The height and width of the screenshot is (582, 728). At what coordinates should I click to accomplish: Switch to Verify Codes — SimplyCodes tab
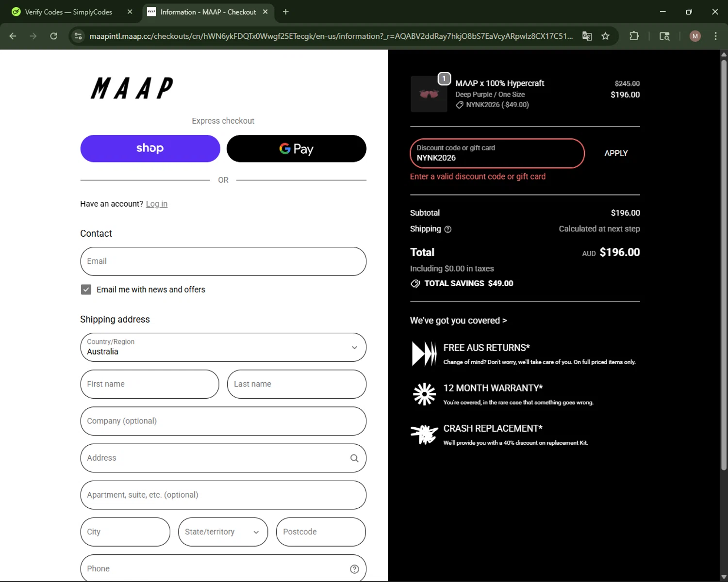tap(68, 12)
